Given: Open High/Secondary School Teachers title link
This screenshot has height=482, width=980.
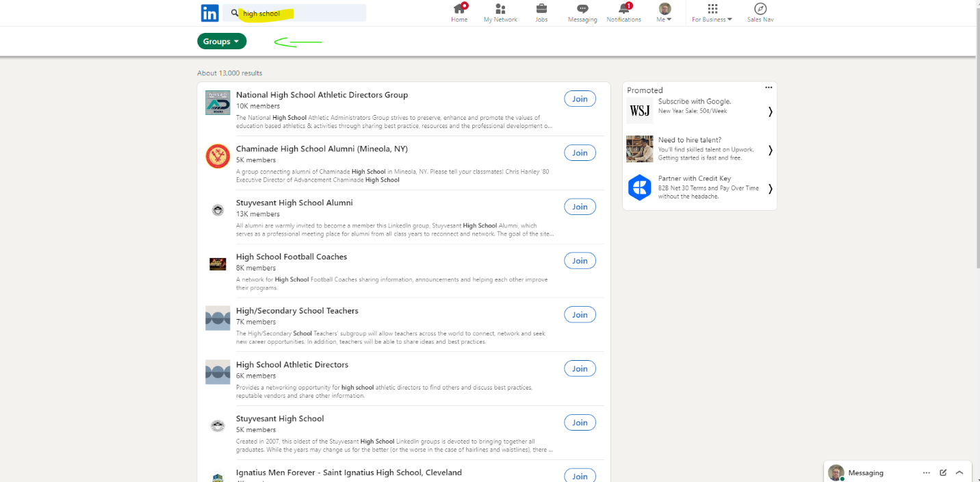Looking at the screenshot, I should pyautogui.click(x=297, y=311).
